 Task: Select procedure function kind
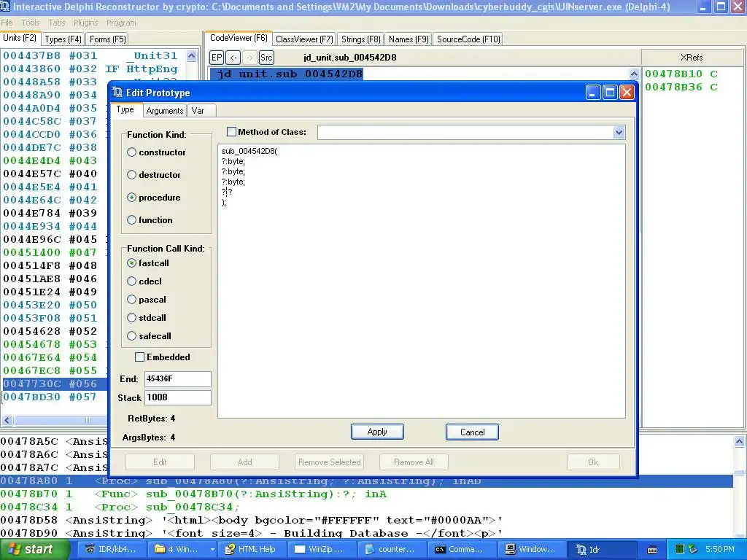[x=131, y=197]
